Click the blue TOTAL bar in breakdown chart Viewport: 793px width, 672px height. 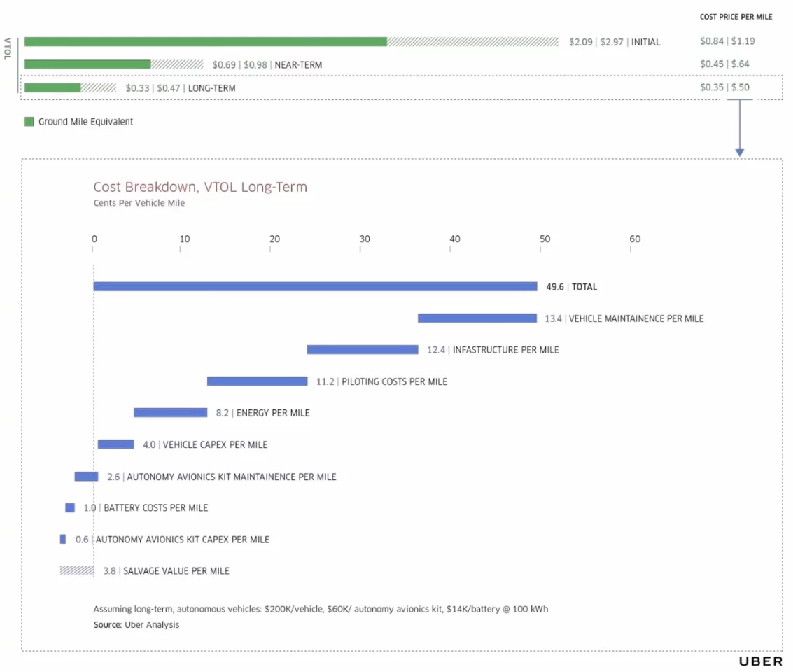(x=315, y=286)
